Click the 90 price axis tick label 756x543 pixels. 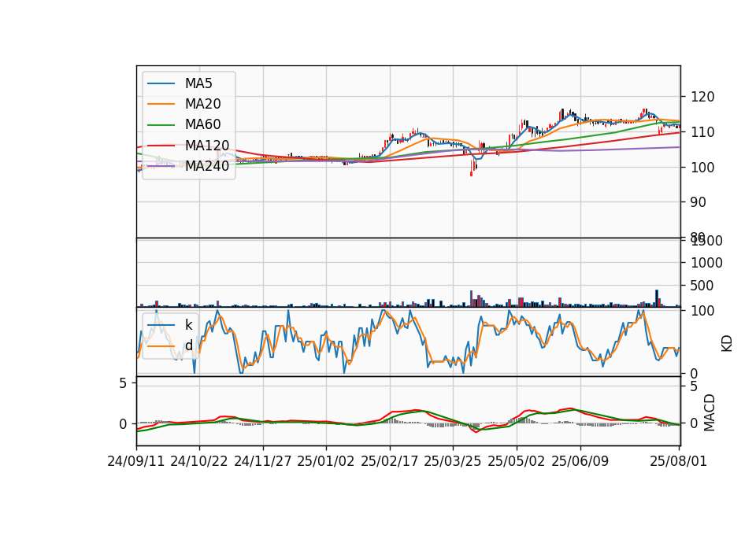click(699, 202)
